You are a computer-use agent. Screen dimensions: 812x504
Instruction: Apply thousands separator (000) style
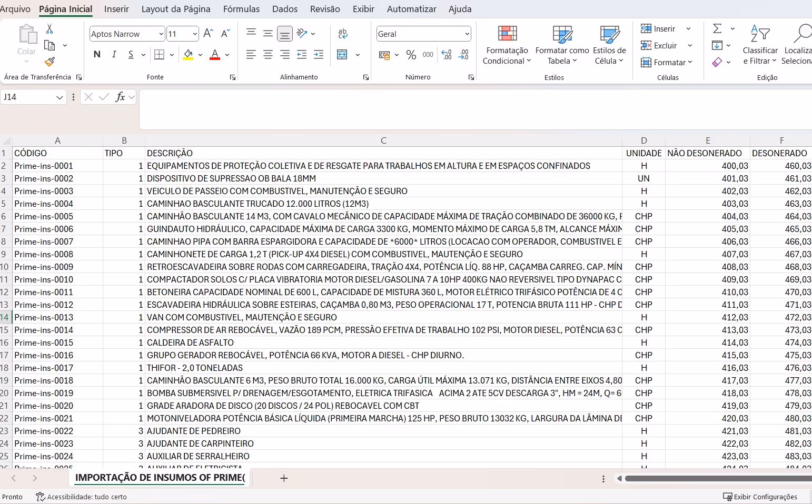[x=428, y=55]
